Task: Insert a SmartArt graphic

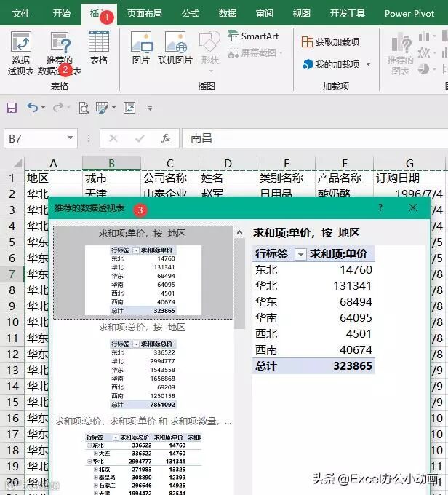Action: point(253,36)
